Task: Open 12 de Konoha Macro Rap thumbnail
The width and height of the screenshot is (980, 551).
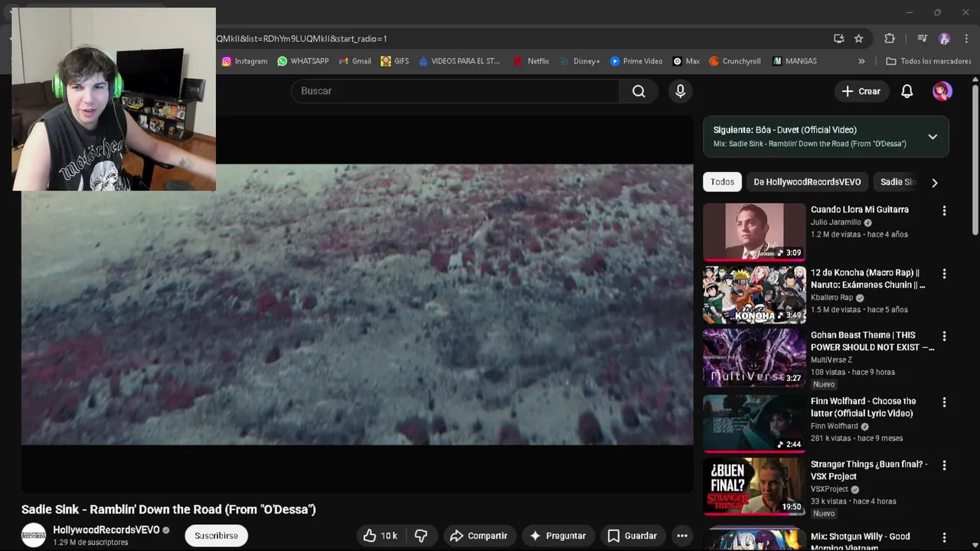Action: [x=754, y=295]
